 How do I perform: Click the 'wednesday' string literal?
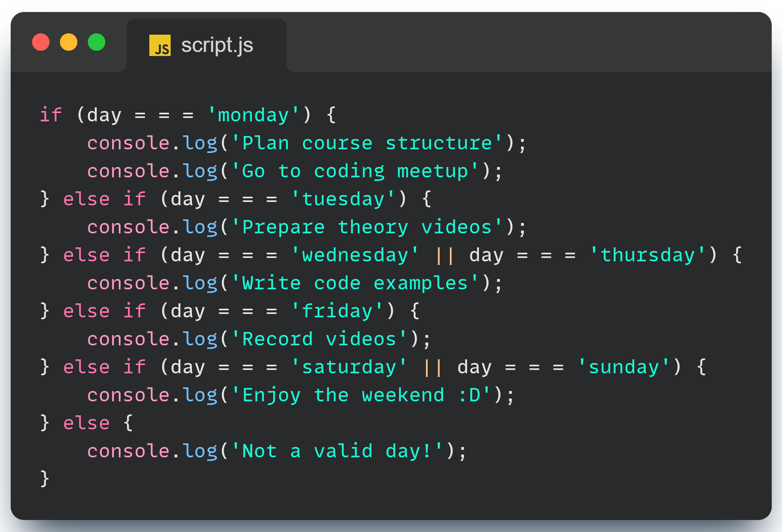click(355, 255)
